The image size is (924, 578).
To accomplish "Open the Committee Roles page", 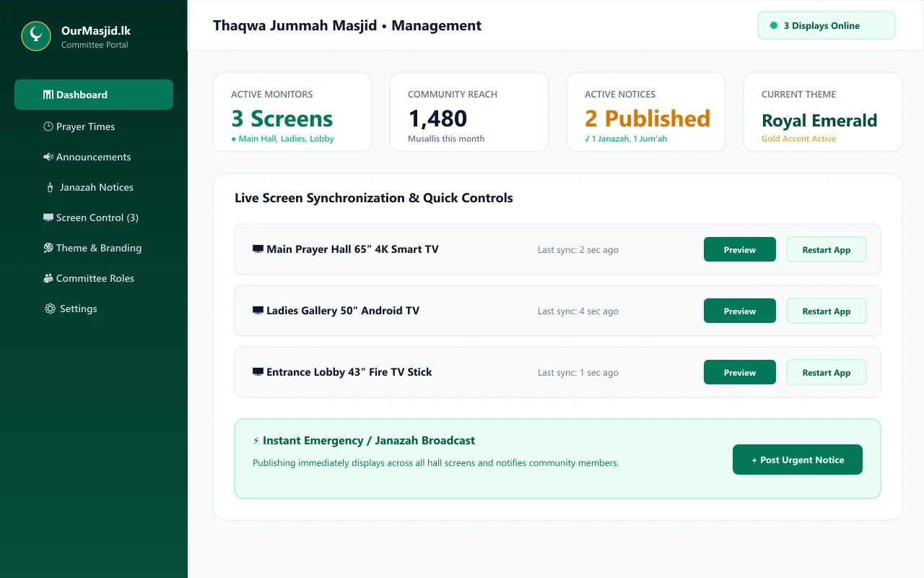I will pyautogui.click(x=94, y=278).
